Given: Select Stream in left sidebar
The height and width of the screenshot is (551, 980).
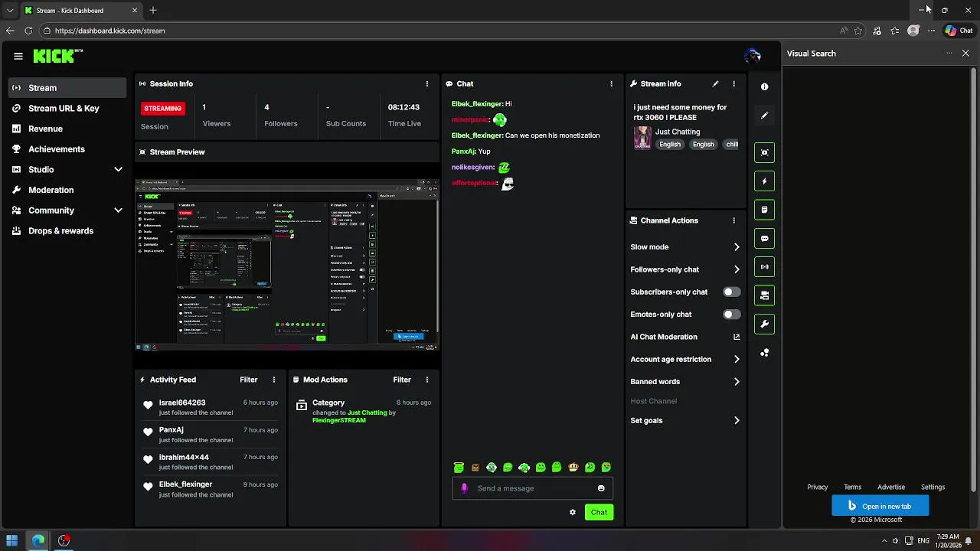Looking at the screenshot, I should click(x=67, y=88).
